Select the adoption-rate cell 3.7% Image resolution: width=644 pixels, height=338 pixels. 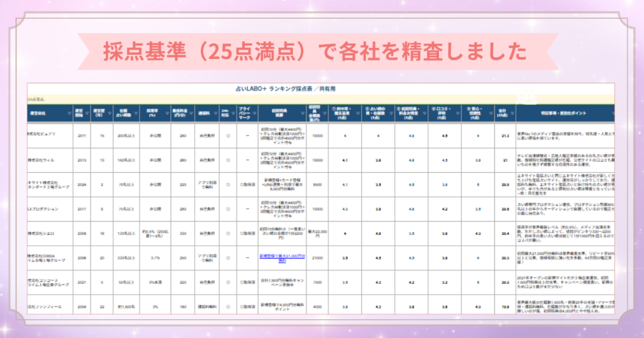155,258
